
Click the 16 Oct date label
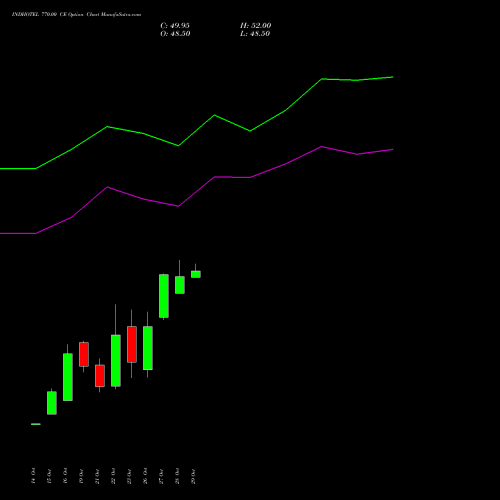(65, 476)
